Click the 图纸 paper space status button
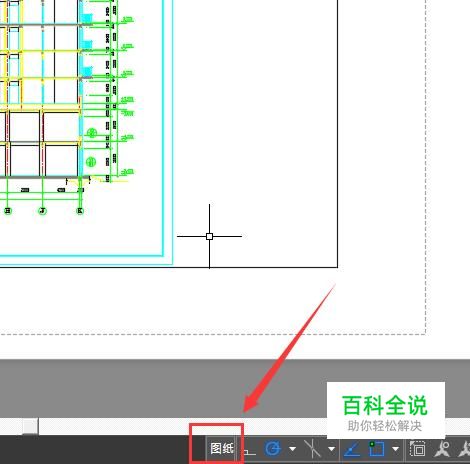The height and width of the screenshot is (464, 470). coord(222,449)
